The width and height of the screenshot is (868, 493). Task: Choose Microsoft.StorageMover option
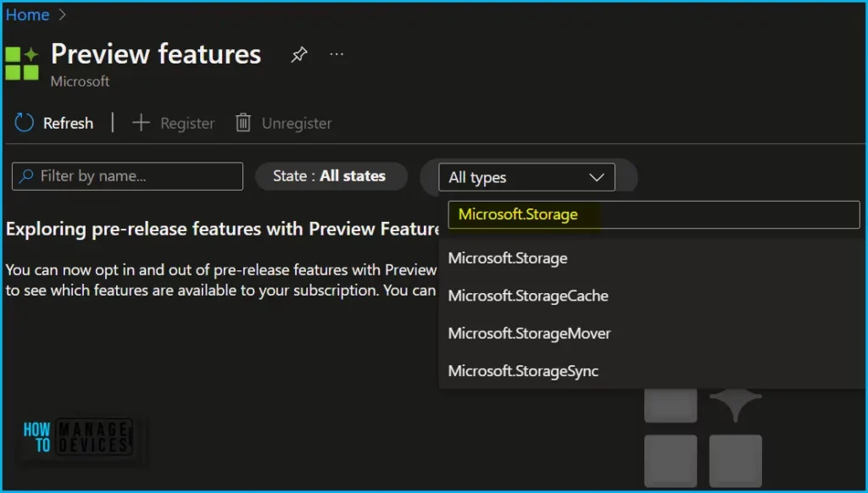point(654,334)
